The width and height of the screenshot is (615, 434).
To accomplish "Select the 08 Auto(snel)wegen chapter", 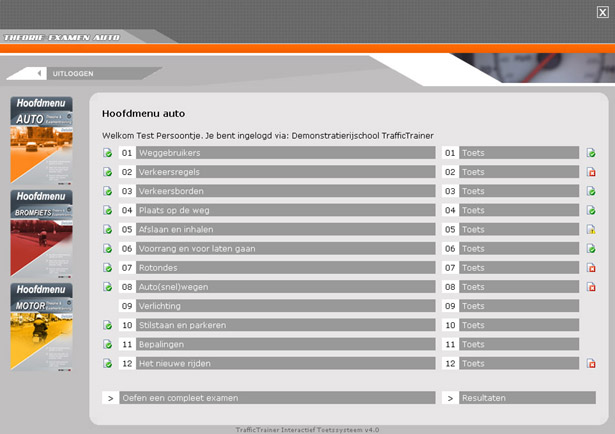I will pos(277,287).
